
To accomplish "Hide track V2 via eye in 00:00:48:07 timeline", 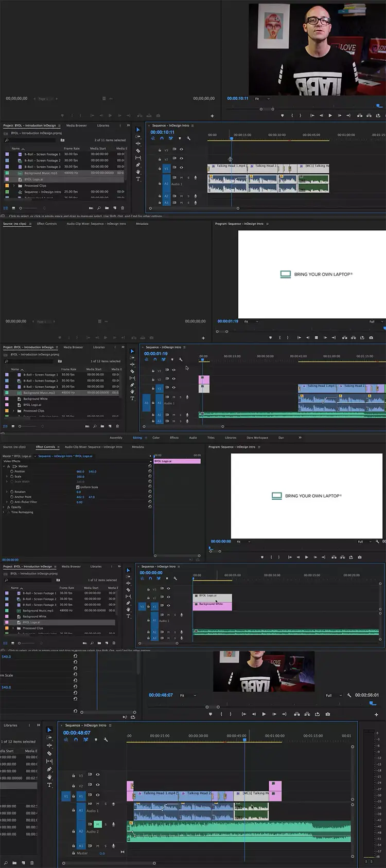I will coord(98,786).
